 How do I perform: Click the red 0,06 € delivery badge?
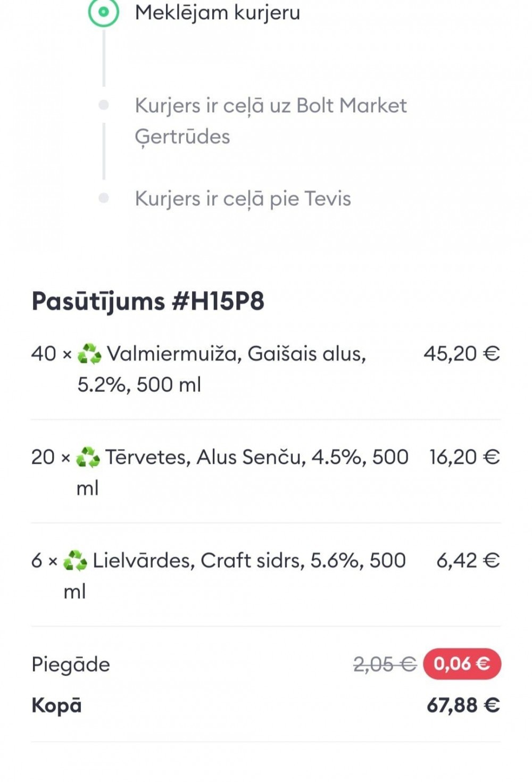[x=462, y=664]
